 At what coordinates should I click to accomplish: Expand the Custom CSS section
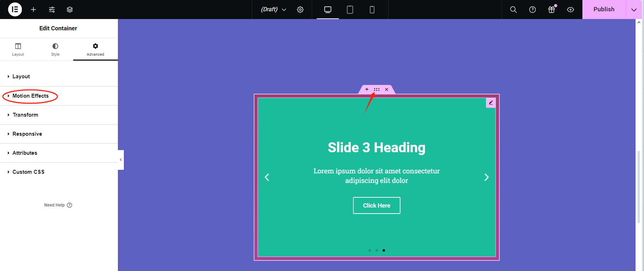pyautogui.click(x=59, y=172)
